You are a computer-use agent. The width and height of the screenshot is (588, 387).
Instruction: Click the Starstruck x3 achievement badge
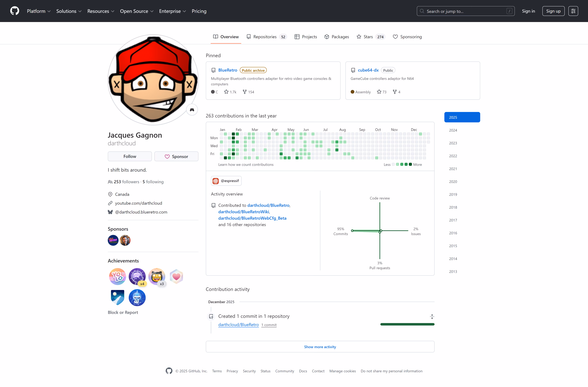pyautogui.click(x=157, y=276)
